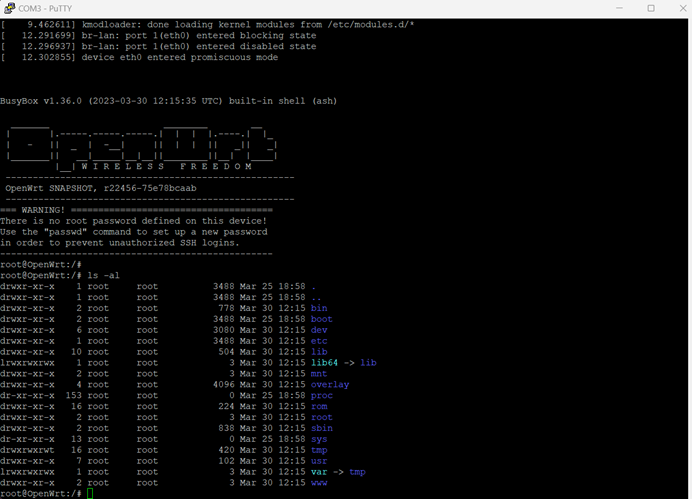The width and height of the screenshot is (692, 499).
Task: Click the 'lib64' symlink name
Action: (x=324, y=362)
